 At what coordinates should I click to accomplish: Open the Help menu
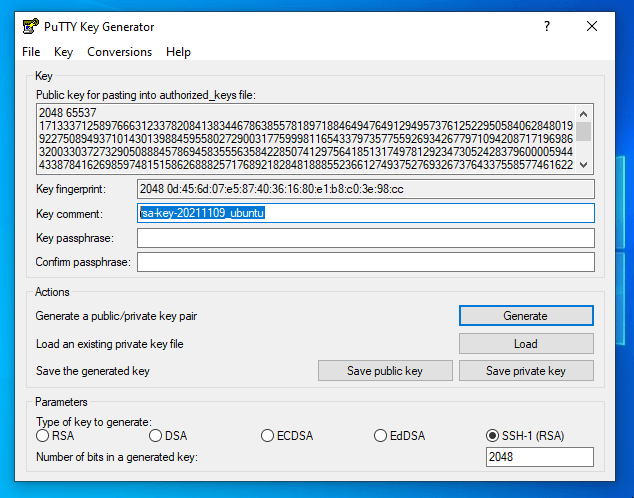tap(178, 52)
